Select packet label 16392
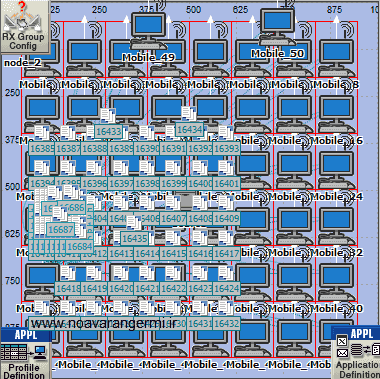The height and width of the screenshot is (379, 380). (199, 148)
